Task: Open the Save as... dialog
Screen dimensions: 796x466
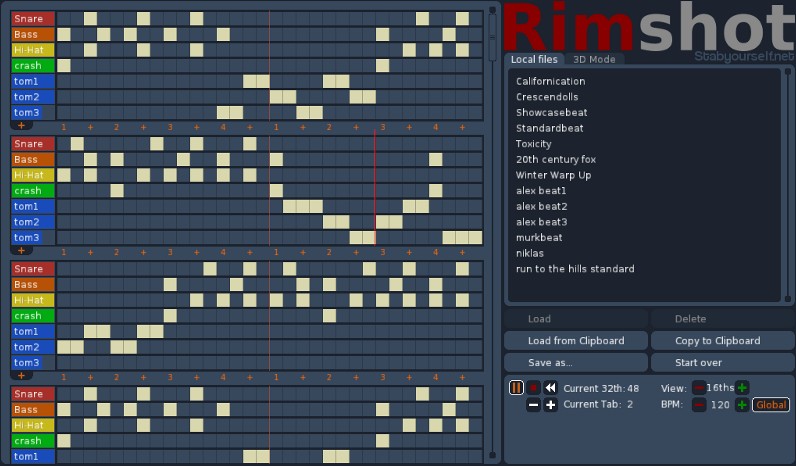Action: 576,362
